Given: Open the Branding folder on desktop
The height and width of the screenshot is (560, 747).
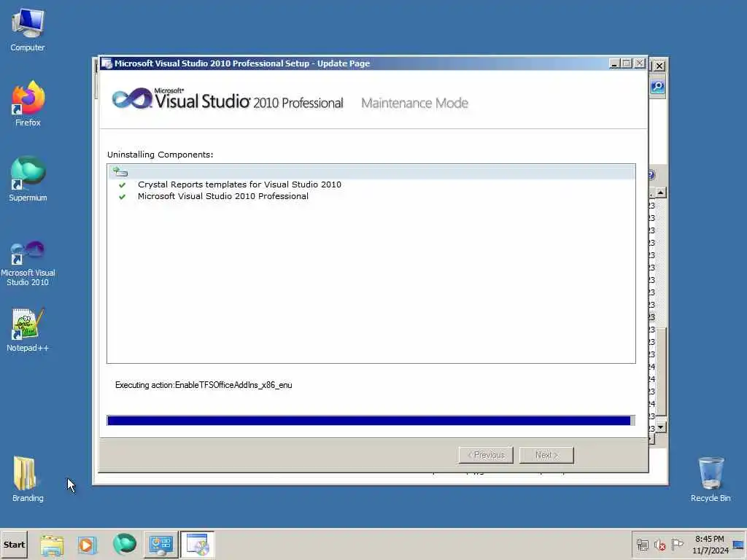Looking at the screenshot, I should coord(28,479).
